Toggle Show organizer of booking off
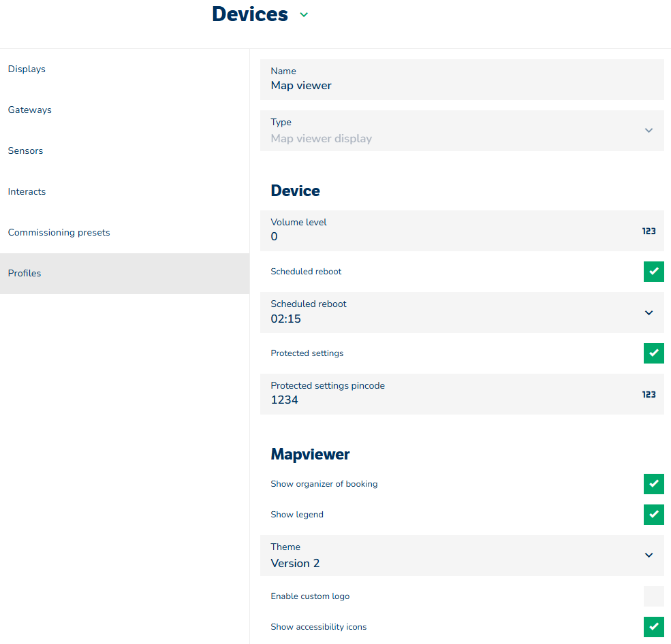The height and width of the screenshot is (644, 671). (653, 484)
